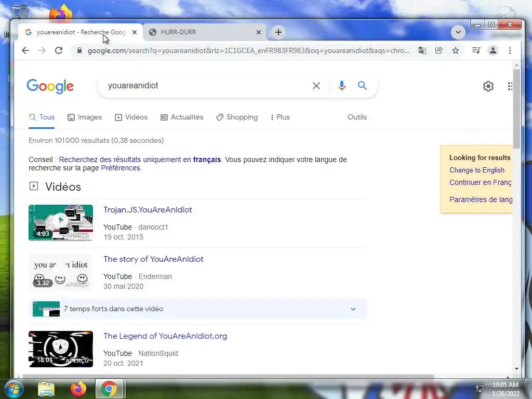Screen dimensions: 532x399
Task: Start voice search with microphone
Action: 342,86
